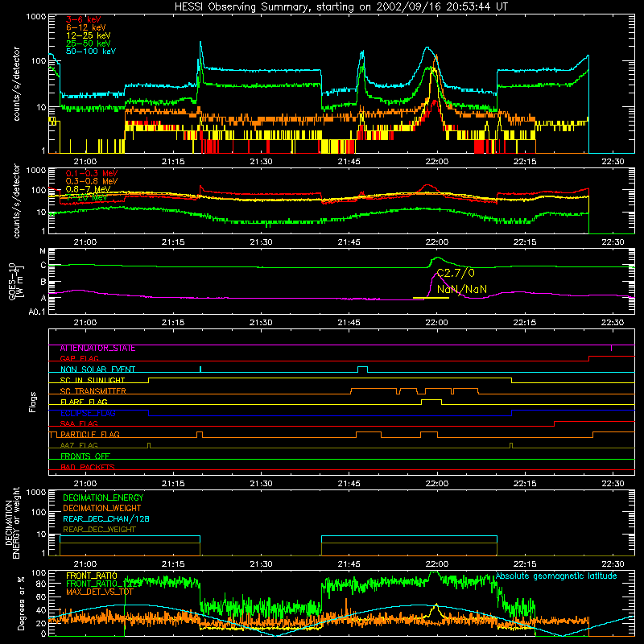Click the yellow flare interval bar in GOES panel
The width and height of the screenshot is (644, 644).
pyautogui.click(x=431, y=298)
